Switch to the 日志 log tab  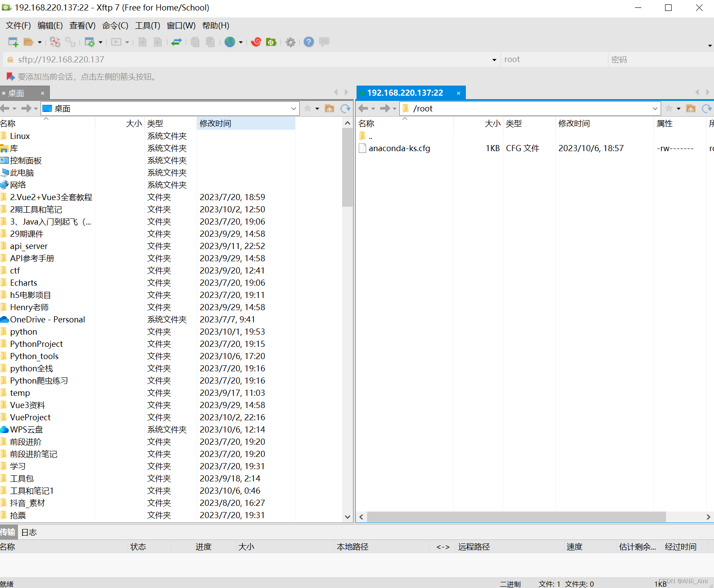[29, 532]
